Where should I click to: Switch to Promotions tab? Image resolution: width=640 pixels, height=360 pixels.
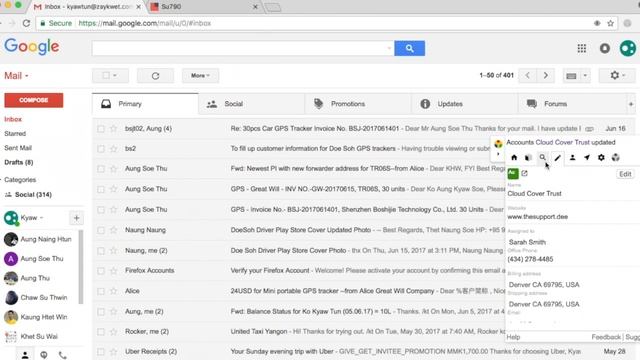358,104
